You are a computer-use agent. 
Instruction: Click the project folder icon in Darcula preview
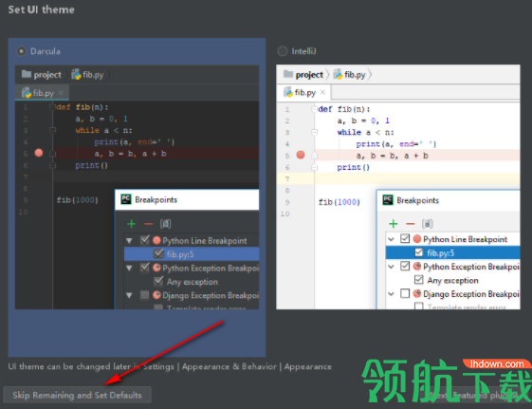[x=27, y=74]
